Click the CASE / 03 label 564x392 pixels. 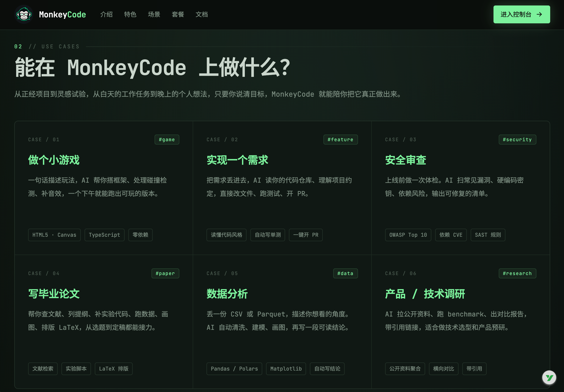point(401,140)
